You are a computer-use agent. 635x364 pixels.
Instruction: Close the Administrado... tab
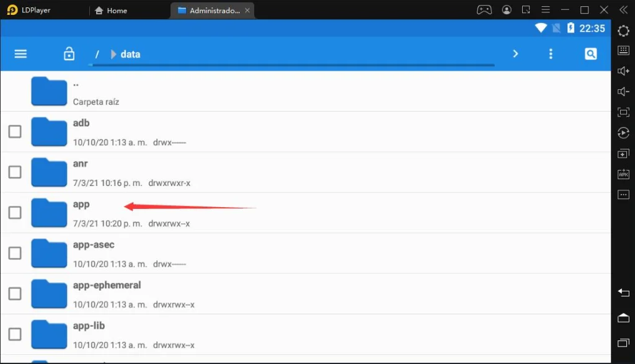(247, 11)
